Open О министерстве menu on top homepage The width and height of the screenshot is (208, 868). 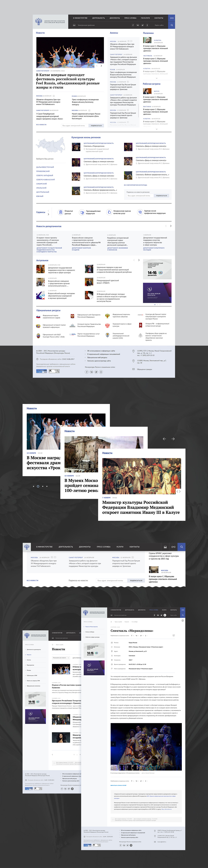[x=80, y=18]
